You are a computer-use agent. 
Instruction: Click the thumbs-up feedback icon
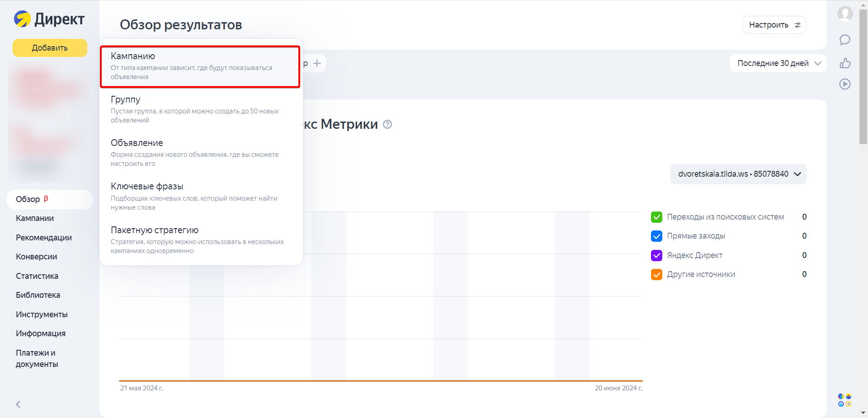pos(845,63)
